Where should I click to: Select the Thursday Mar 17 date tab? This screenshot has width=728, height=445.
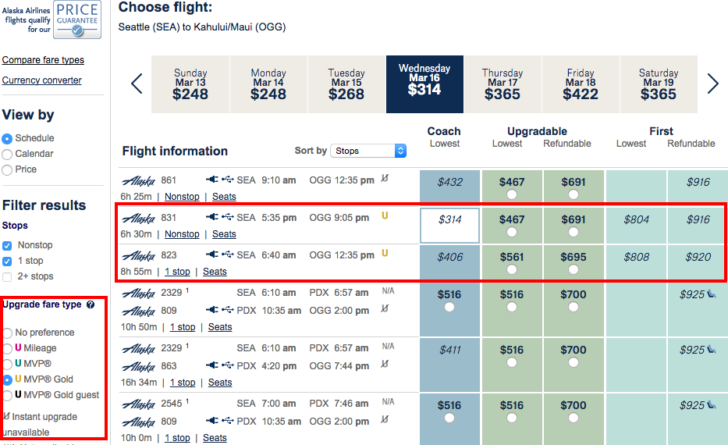(x=501, y=84)
